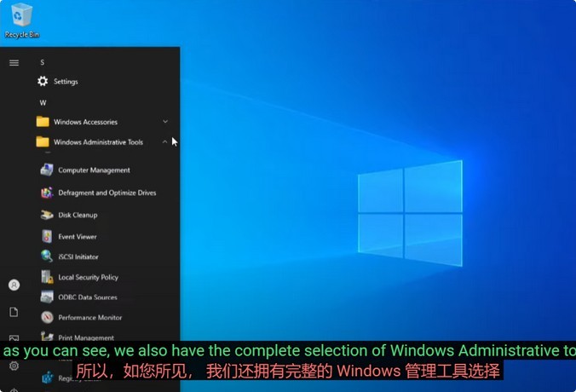Screen dimensions: 576x392
Task: Click the Disk Cleanup label
Action: 78,216
